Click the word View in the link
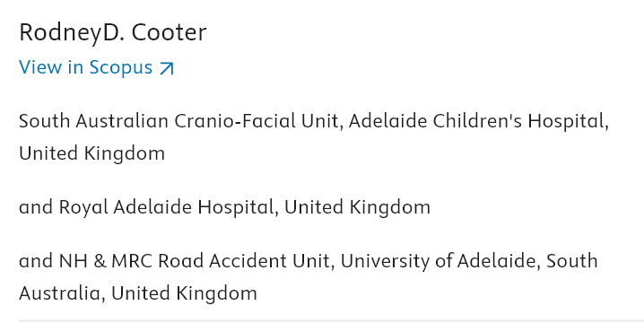 pos(40,67)
